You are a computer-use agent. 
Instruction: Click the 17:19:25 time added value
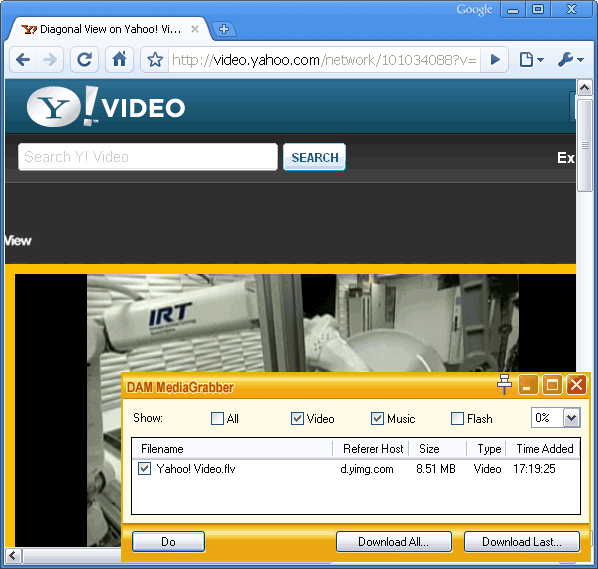click(534, 469)
